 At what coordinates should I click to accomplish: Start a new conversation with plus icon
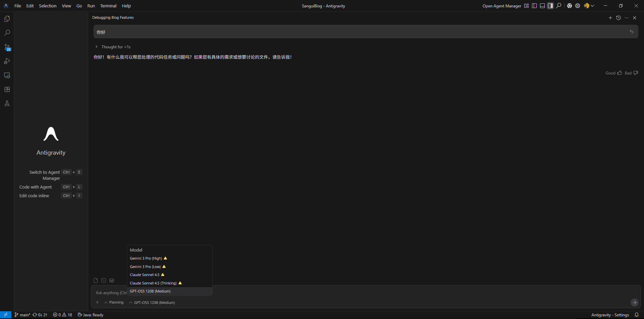(x=610, y=18)
